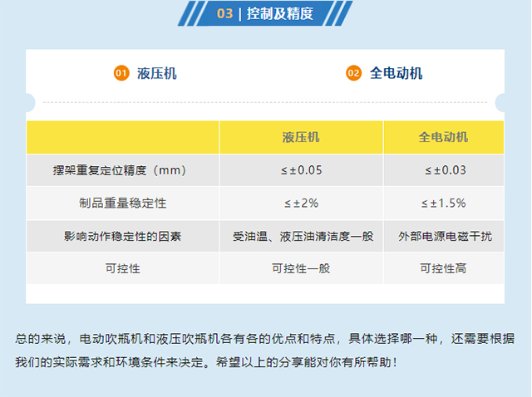Select the 摆架重复定位精度（mm） row label
Image resolution: width=532 pixels, height=397 pixels.
(x=123, y=170)
